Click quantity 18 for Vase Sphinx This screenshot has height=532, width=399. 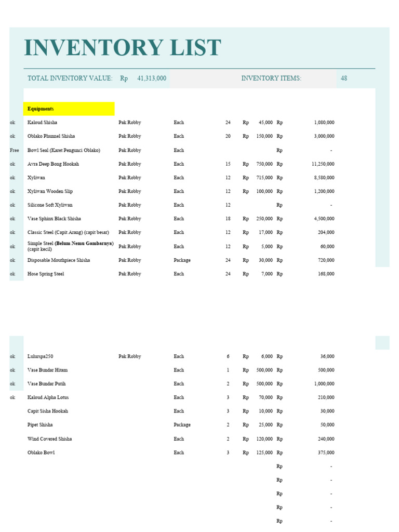228,219
